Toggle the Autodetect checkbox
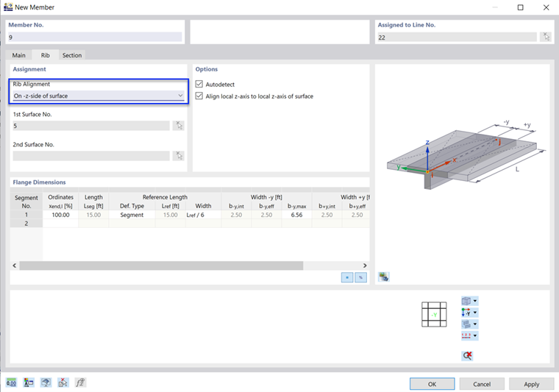559x392 pixels. coord(199,84)
